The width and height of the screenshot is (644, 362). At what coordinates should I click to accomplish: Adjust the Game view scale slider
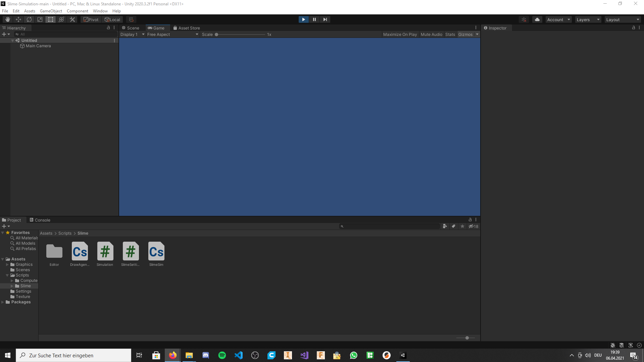point(216,34)
